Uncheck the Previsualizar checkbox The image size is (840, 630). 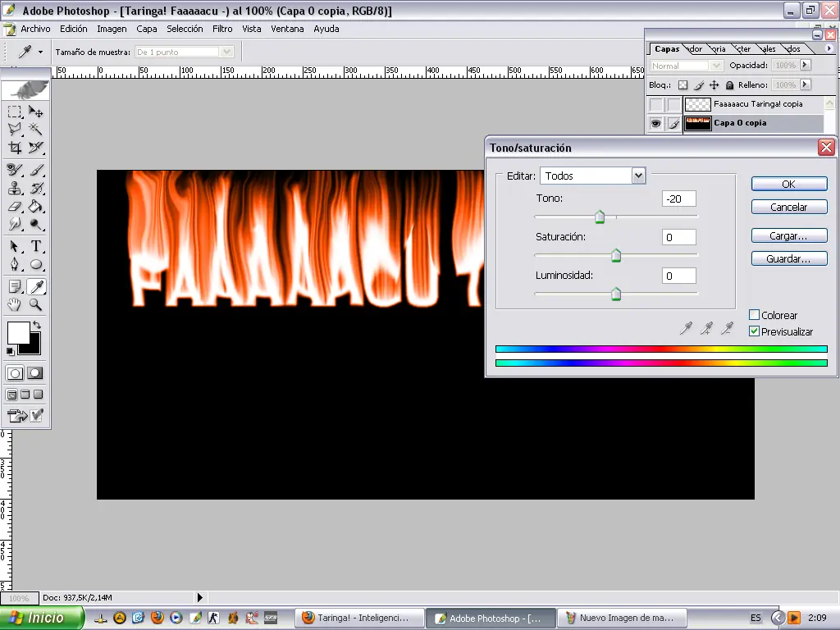(754, 331)
